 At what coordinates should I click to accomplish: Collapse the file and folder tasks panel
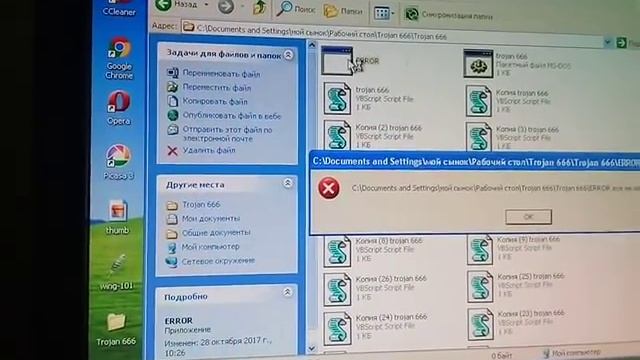pyautogui.click(x=288, y=55)
